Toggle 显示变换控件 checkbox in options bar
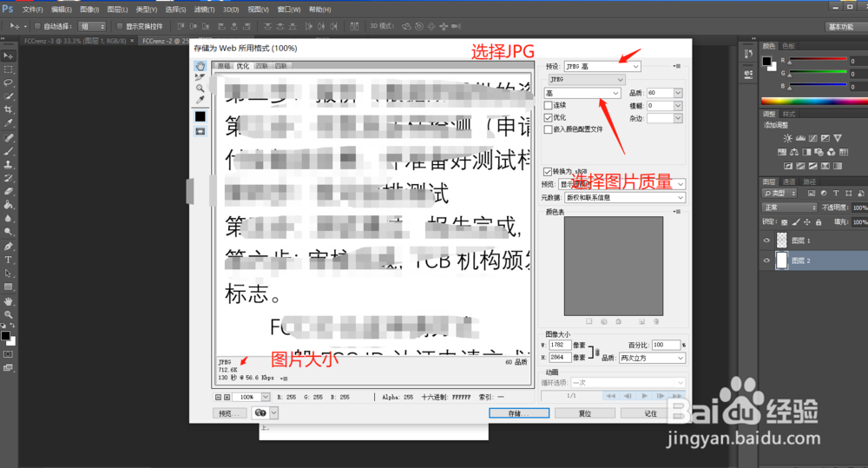Viewport: 868px width, 468px height. coord(120,26)
